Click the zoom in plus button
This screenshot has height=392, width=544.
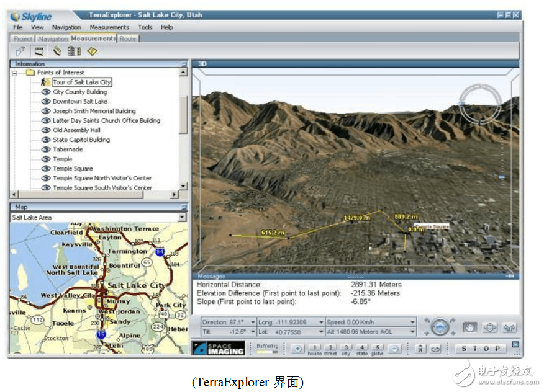pyautogui.click(x=297, y=349)
